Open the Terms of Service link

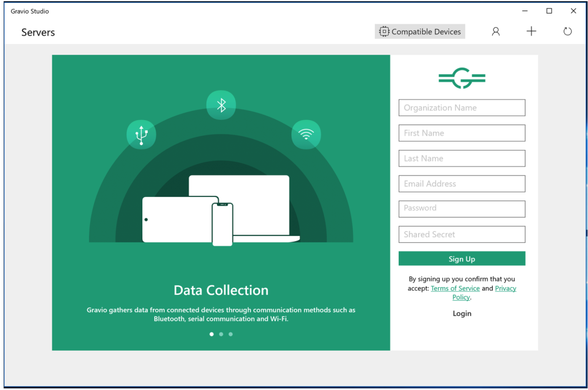click(455, 288)
